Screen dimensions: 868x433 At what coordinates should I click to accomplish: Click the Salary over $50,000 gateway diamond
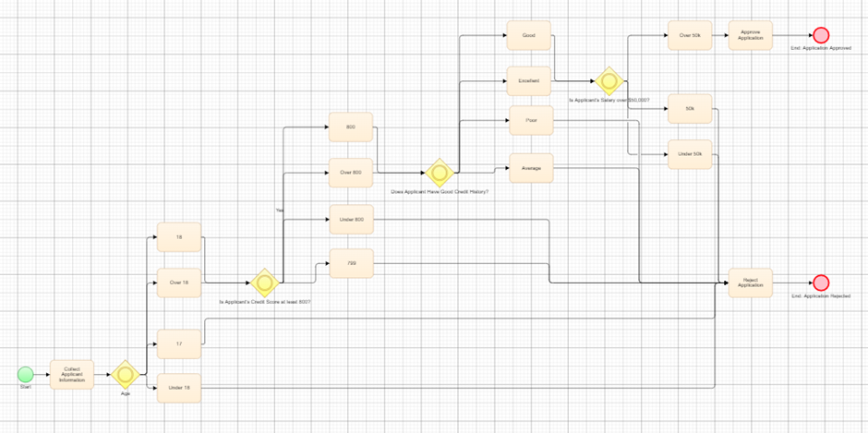[x=609, y=81]
